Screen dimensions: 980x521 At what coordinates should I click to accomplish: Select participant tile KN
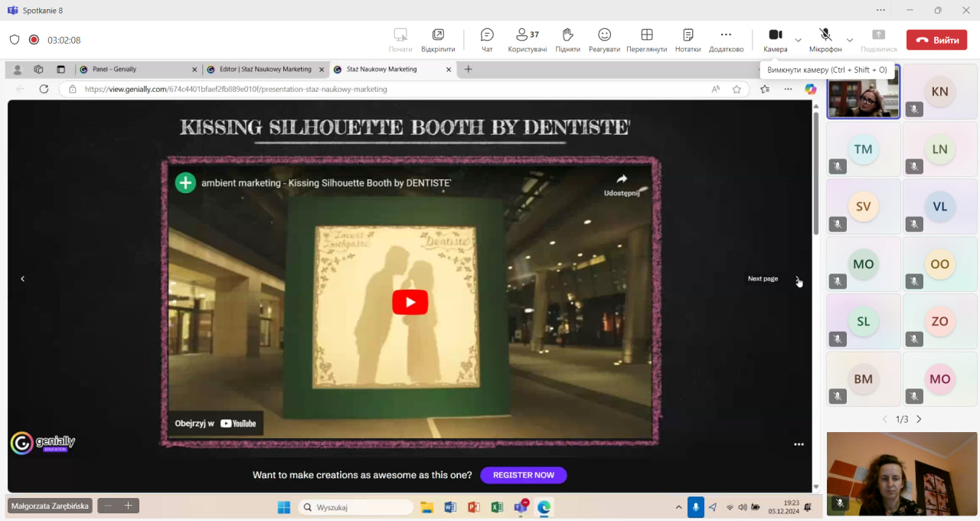pos(940,92)
